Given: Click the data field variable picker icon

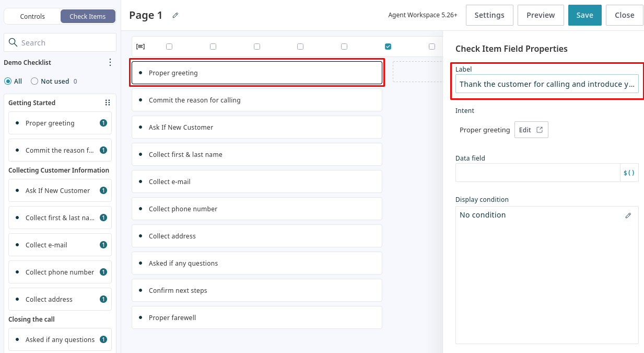Looking at the screenshot, I should click(x=629, y=173).
